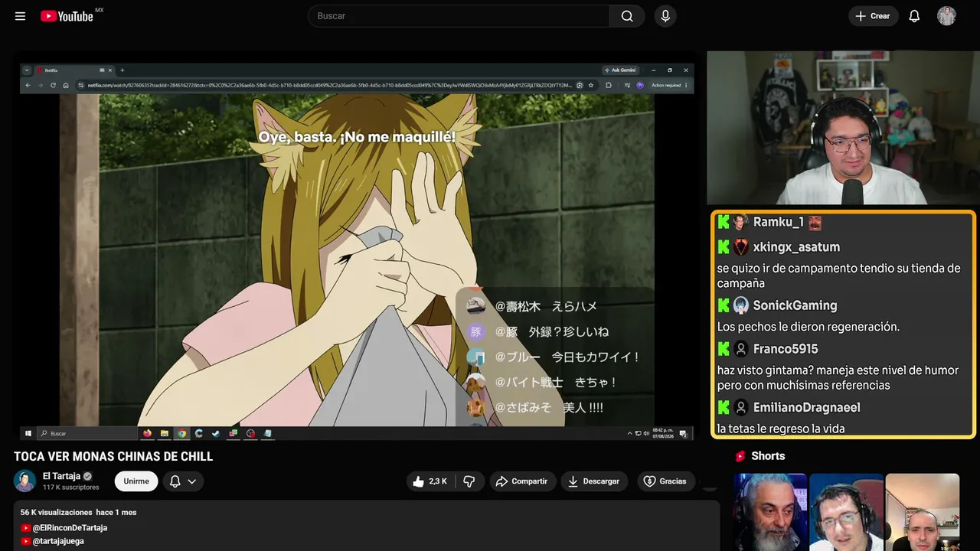980x551 pixels.
Task: Focus the YouTube Buscar search field
Action: point(459,16)
